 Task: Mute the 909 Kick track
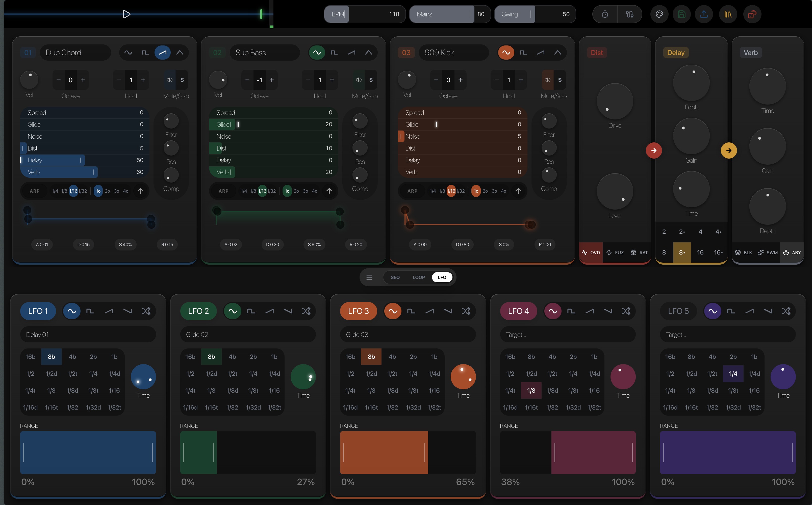coord(548,80)
